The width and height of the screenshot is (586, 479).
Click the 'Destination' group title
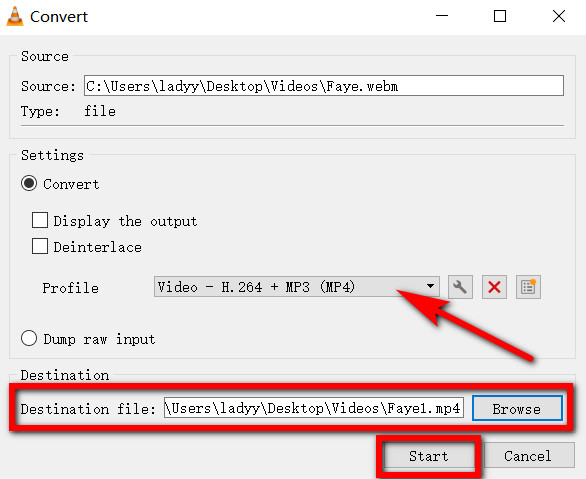[x=65, y=375]
